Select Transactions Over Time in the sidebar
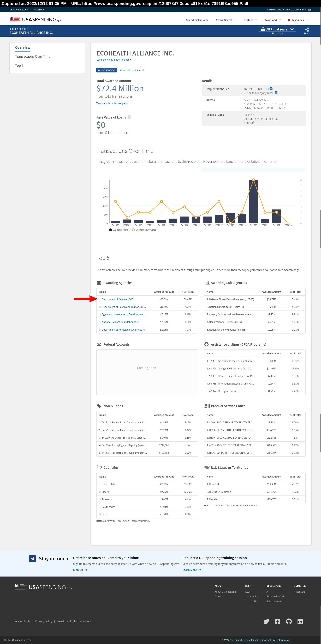The image size is (321, 644). coord(33,57)
